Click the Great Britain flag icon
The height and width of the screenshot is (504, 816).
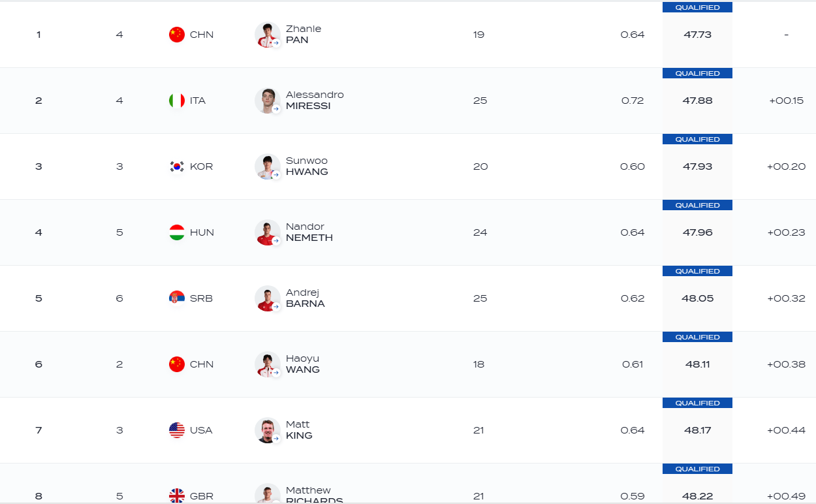177,496
